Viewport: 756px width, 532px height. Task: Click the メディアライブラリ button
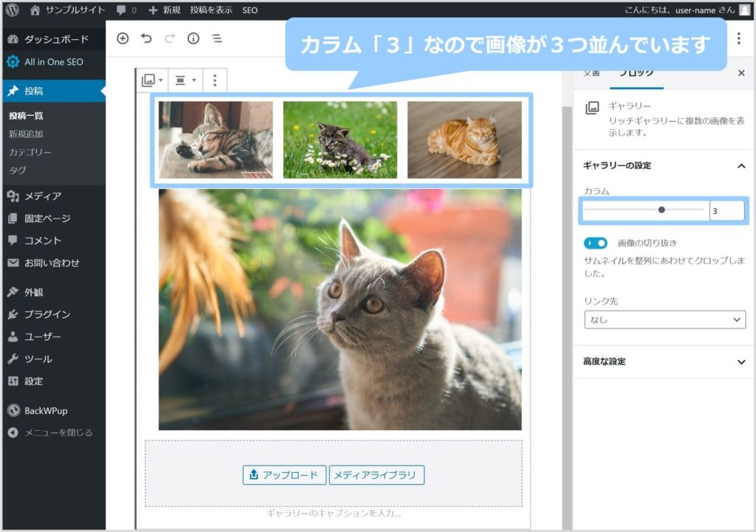point(377,475)
